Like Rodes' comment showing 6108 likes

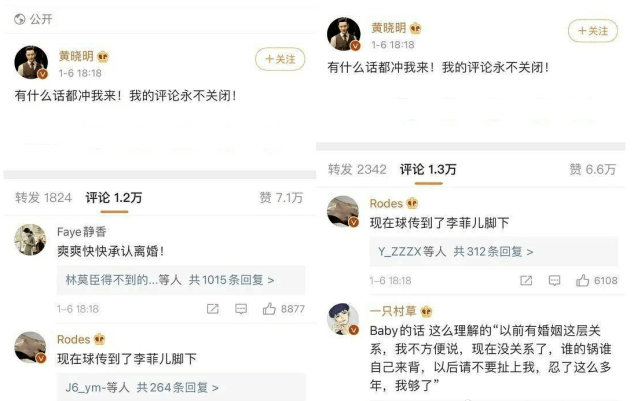[x=583, y=280]
